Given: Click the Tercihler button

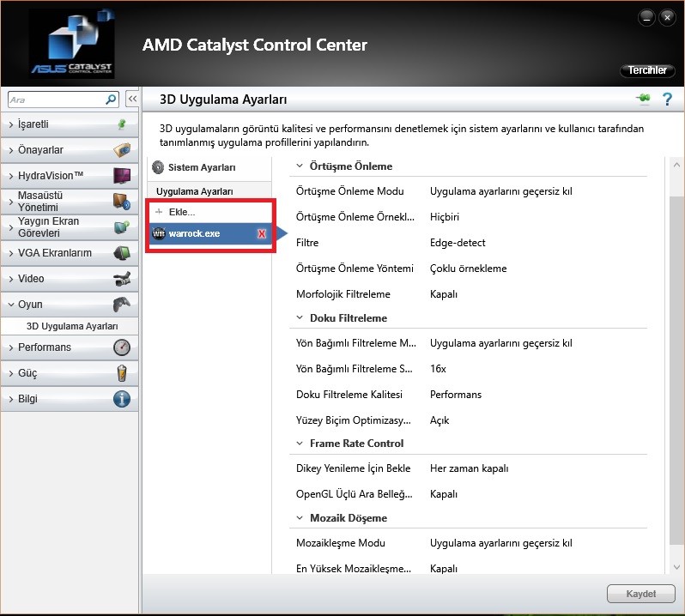Looking at the screenshot, I should click(x=647, y=70).
